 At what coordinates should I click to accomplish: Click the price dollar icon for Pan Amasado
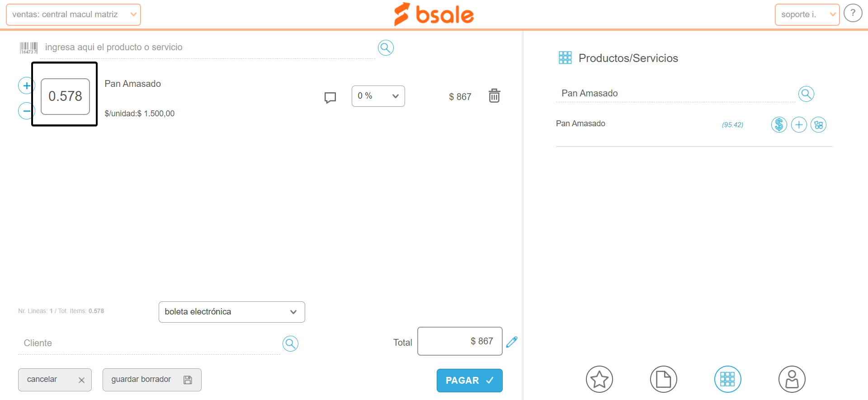click(779, 124)
